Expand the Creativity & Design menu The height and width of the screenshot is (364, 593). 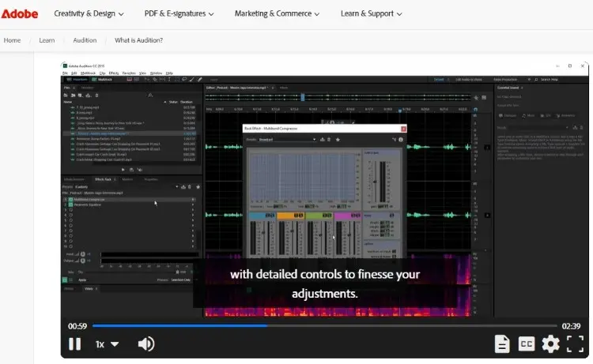tap(89, 13)
